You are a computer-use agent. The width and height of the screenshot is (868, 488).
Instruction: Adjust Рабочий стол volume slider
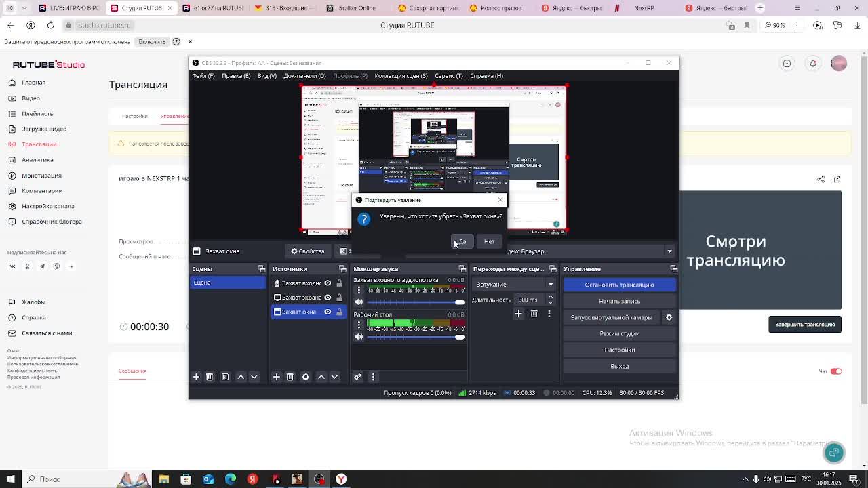point(415,337)
